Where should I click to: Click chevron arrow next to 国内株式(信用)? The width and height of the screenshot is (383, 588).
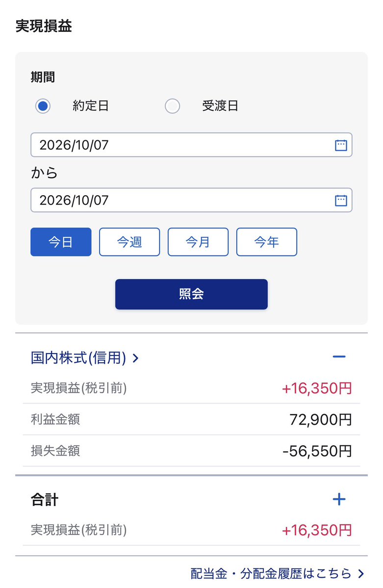point(135,358)
